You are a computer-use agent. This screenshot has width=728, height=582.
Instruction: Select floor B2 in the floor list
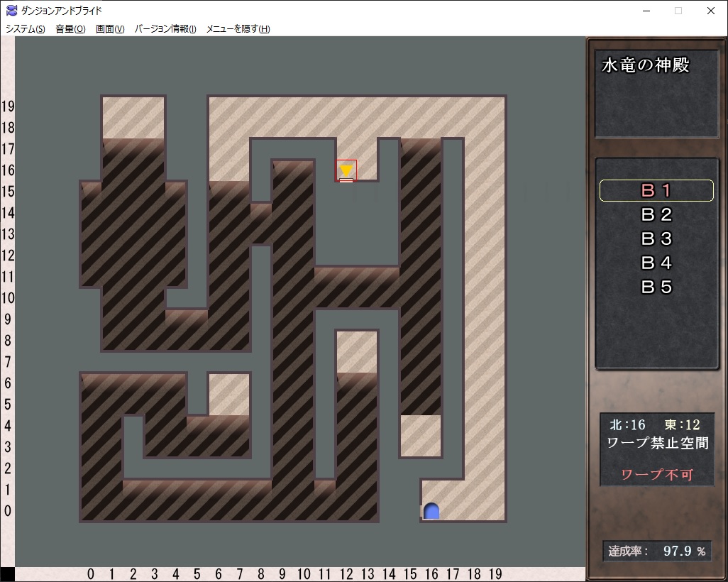click(x=656, y=214)
